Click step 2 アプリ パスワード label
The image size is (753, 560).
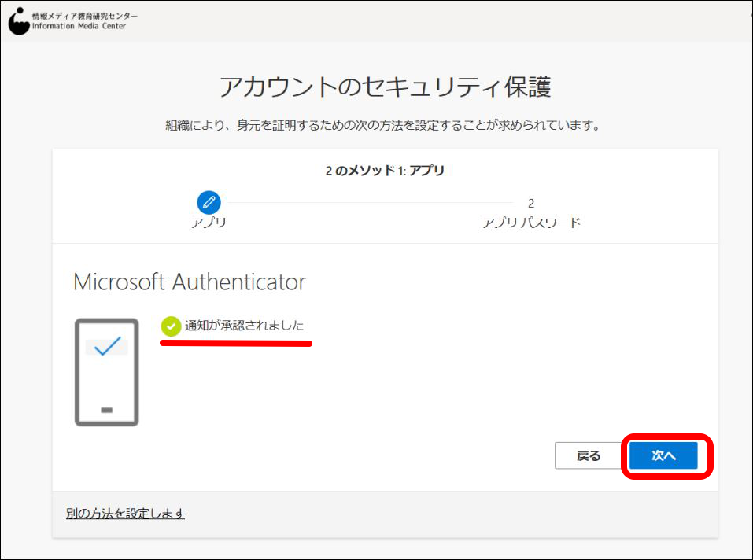(x=531, y=223)
